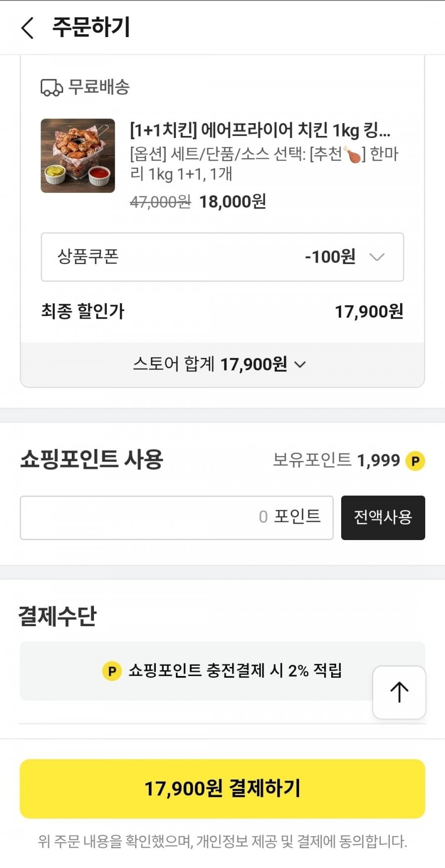The width and height of the screenshot is (445, 868).
Task: Tap the 최종 할인가 label
Action: [x=83, y=312]
